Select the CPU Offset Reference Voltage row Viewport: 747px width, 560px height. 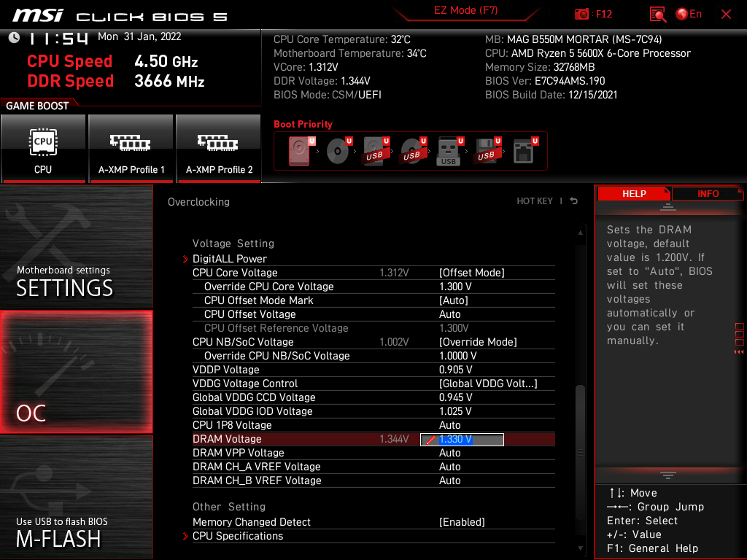coord(373,328)
